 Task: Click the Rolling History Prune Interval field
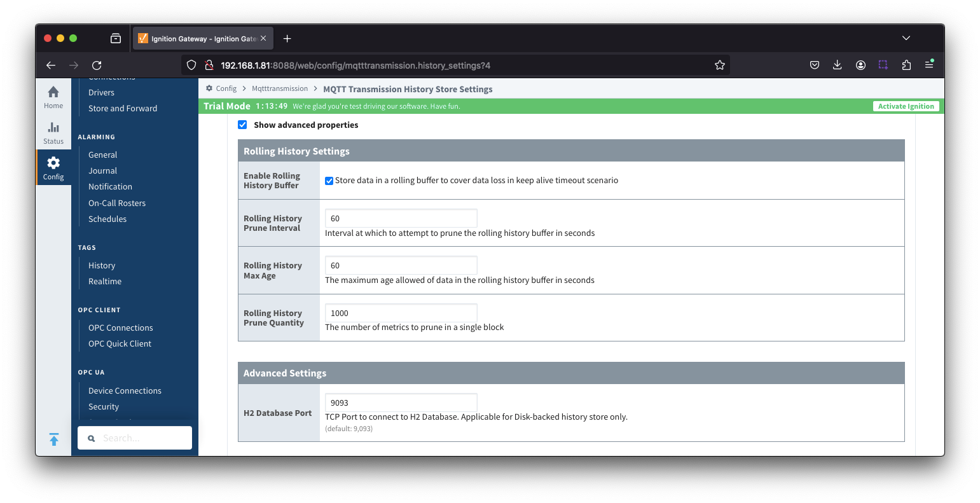[x=401, y=218]
